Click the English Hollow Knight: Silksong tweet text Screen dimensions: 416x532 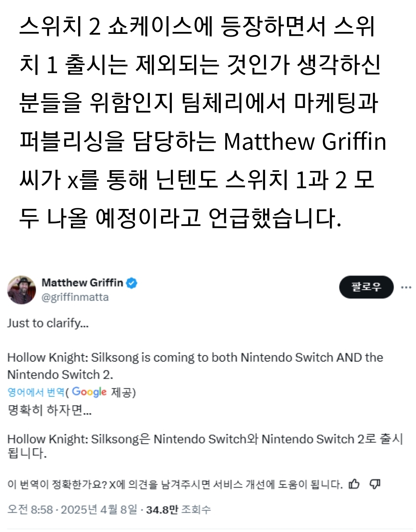(x=195, y=366)
